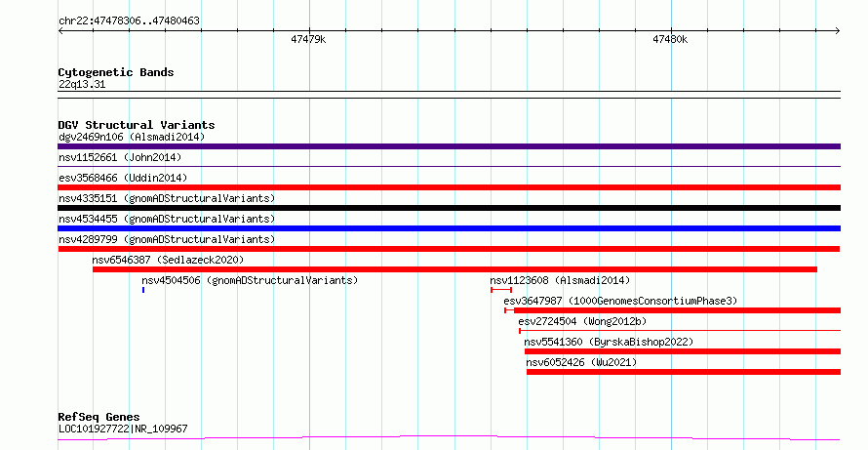The width and height of the screenshot is (868, 450).
Task: Click the nsv1123608 (Alsmadi2014) short variant glyph
Action: click(x=501, y=290)
